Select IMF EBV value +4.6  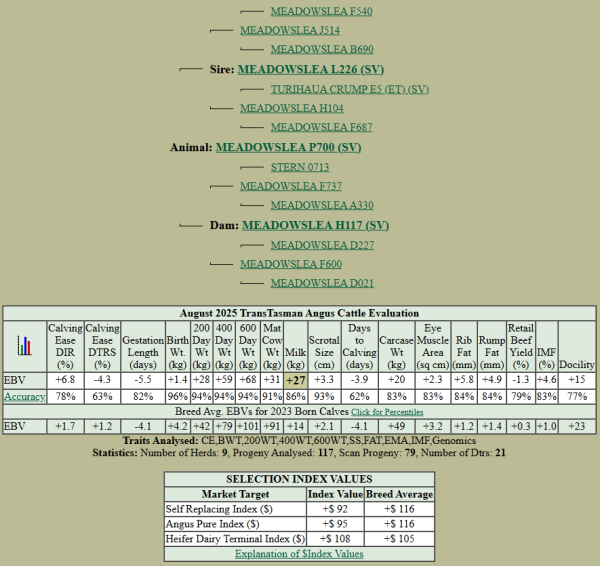pyautogui.click(x=546, y=380)
